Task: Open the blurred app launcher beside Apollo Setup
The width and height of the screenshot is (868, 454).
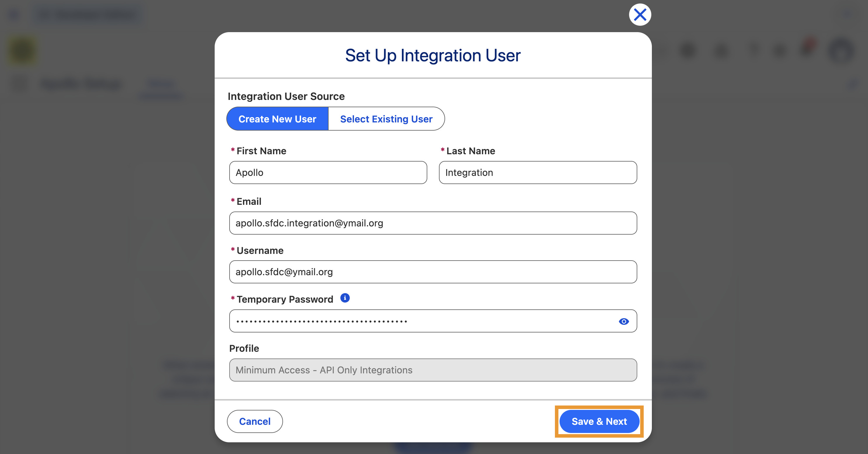Action: (x=19, y=84)
